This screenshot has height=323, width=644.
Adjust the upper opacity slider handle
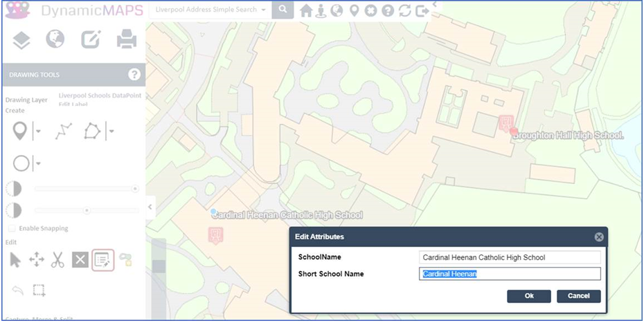pyautogui.click(x=135, y=189)
